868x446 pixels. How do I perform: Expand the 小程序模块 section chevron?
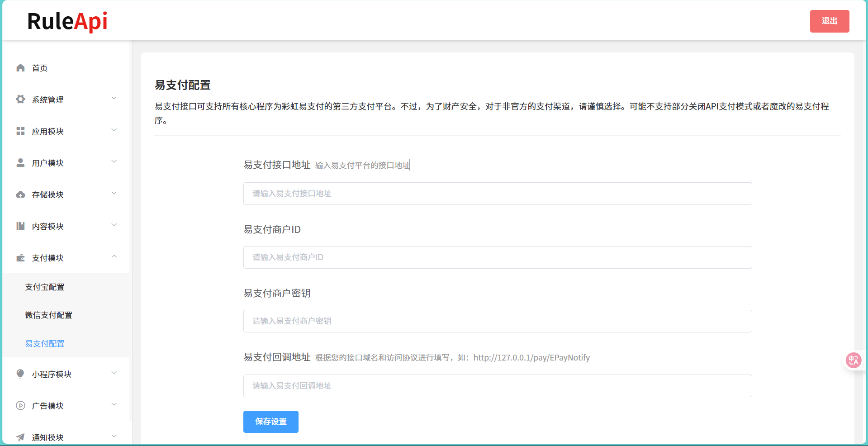[x=114, y=373]
